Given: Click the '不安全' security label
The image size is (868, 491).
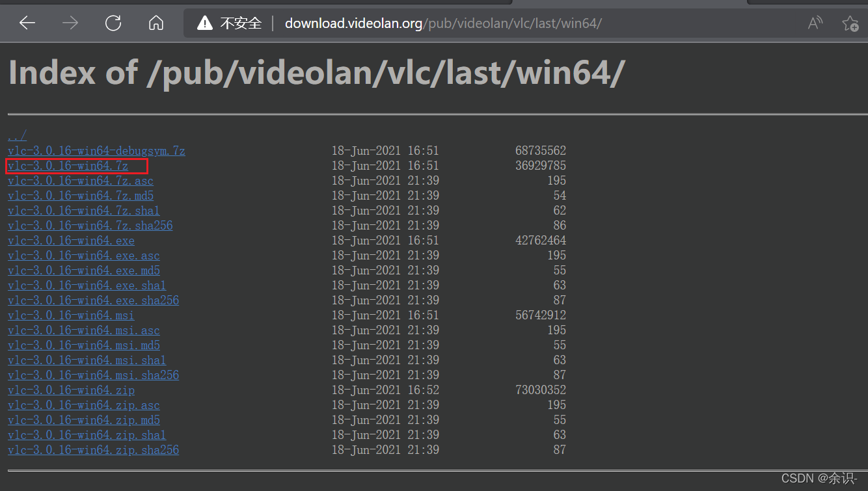Looking at the screenshot, I should (x=241, y=23).
